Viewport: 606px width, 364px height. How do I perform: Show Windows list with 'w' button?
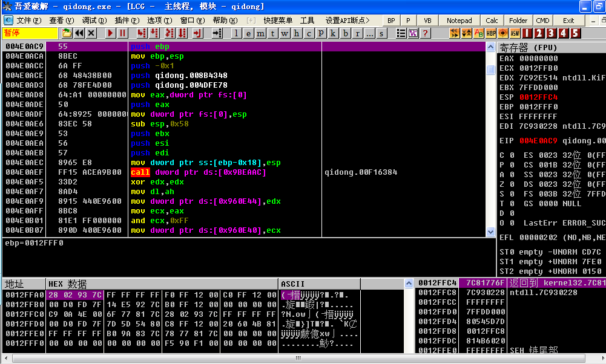[x=285, y=33]
